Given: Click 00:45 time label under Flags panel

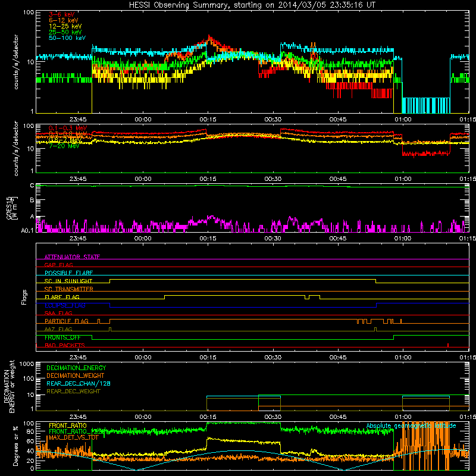Looking at the screenshot, I should point(338,358).
